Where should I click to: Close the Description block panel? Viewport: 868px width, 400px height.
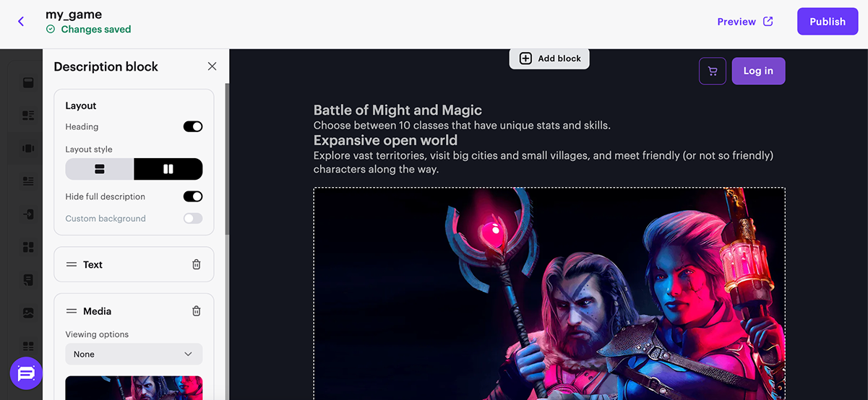coord(212,66)
